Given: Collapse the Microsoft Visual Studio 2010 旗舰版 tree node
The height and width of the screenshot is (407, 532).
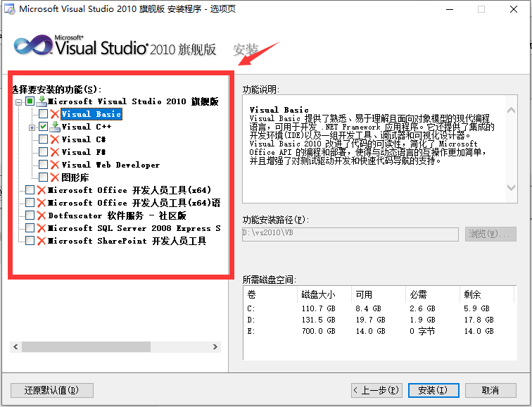Looking at the screenshot, I should [x=19, y=102].
